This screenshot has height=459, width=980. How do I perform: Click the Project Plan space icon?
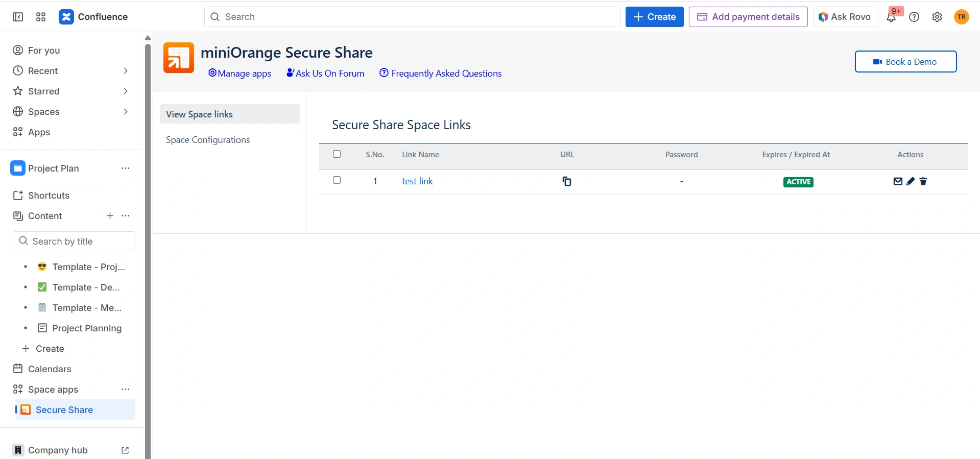click(18, 168)
